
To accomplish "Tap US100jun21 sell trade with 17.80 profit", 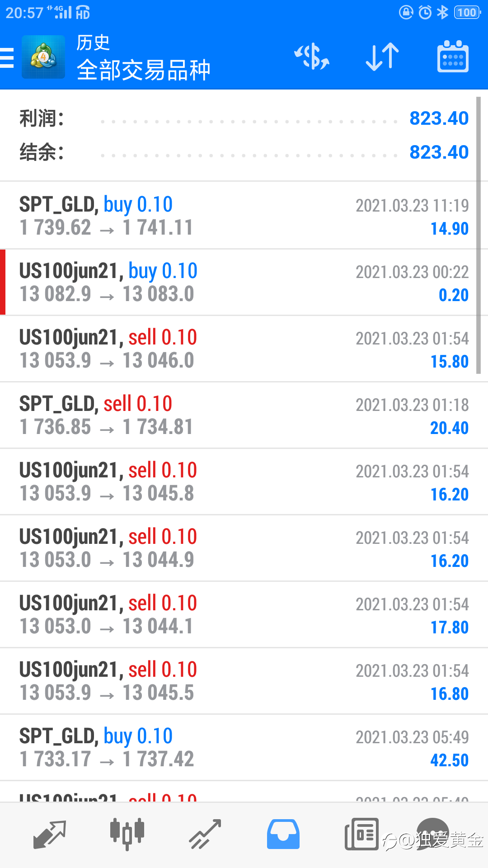I will coord(244,614).
